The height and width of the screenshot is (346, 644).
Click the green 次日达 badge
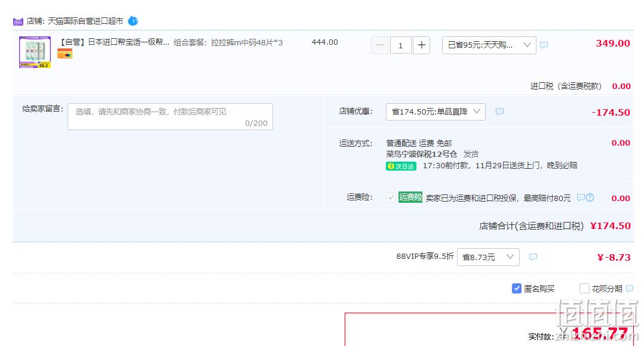[x=401, y=166]
